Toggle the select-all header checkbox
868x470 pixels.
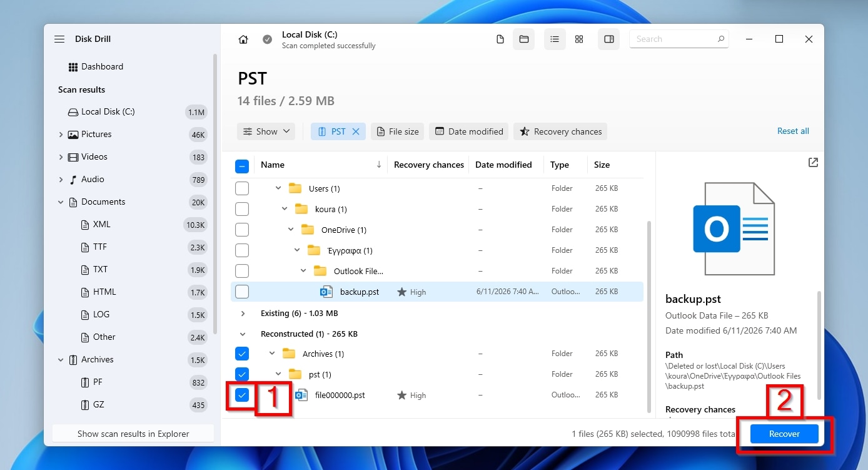[x=242, y=166]
